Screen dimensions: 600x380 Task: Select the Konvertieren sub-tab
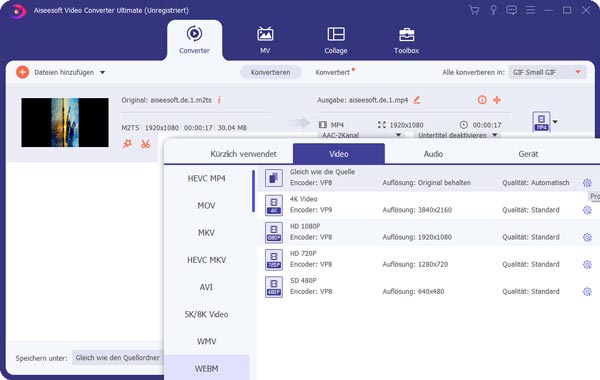coord(270,72)
